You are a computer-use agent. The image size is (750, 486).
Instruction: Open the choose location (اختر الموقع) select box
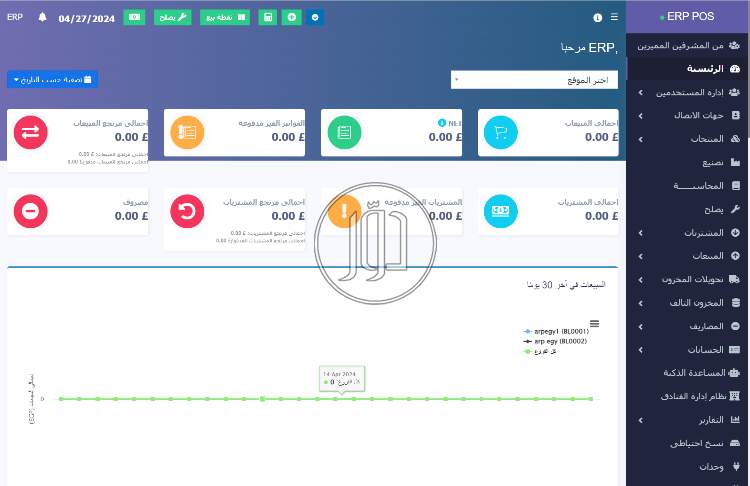pyautogui.click(x=534, y=80)
